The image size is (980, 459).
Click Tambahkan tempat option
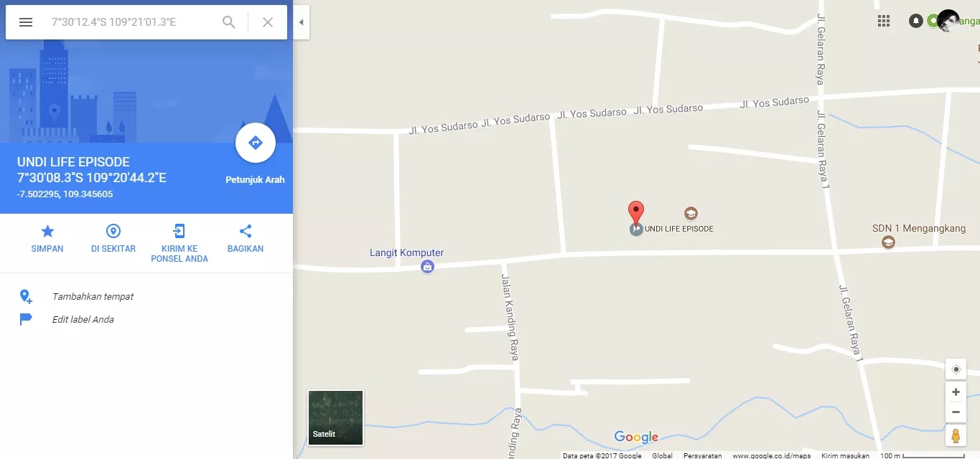[93, 296]
